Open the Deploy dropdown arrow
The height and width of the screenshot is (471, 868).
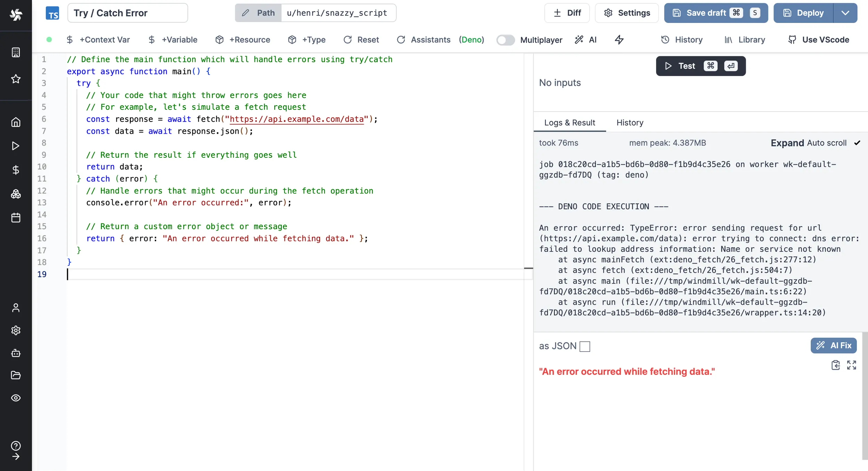click(845, 13)
